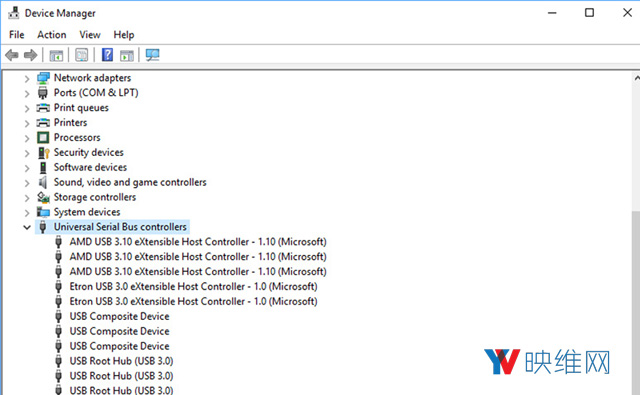The height and width of the screenshot is (395, 640).
Task: Click the Print queues printer icon
Action: click(43, 108)
